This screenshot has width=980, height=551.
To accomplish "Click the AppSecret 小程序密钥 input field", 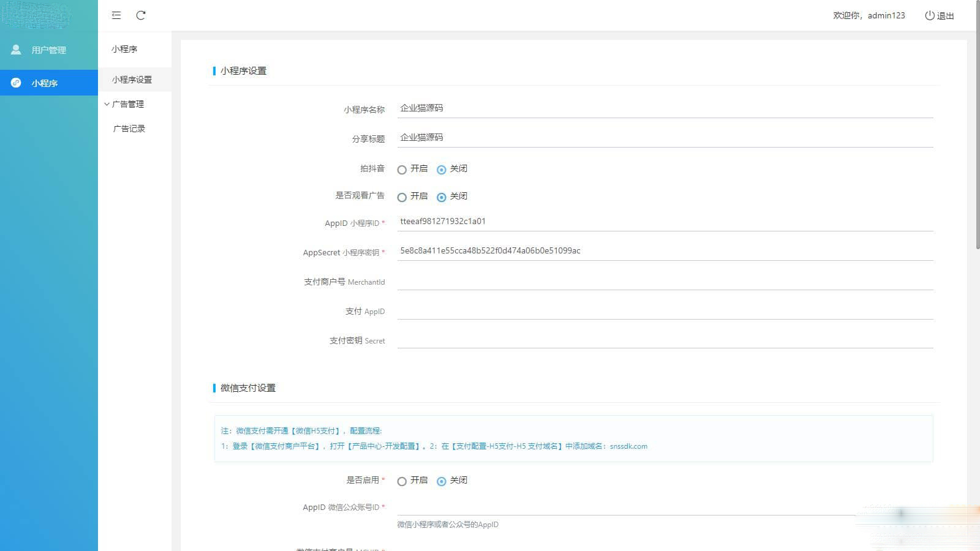I will [665, 251].
